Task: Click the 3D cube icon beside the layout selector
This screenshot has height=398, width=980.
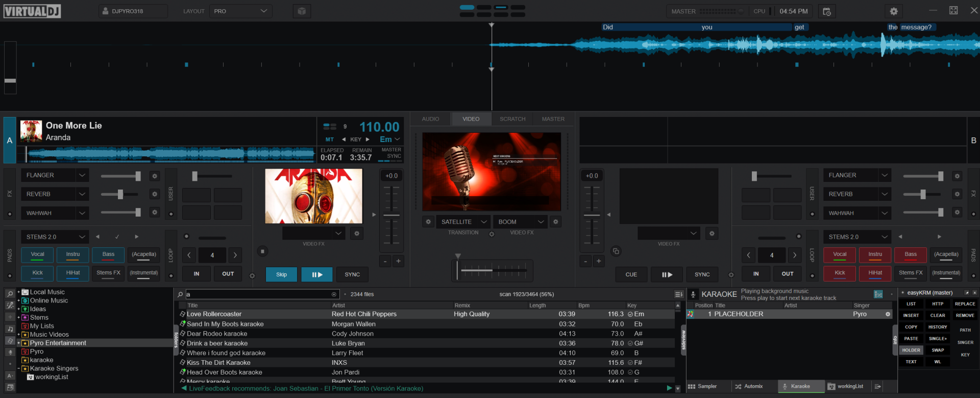Action: (x=302, y=11)
